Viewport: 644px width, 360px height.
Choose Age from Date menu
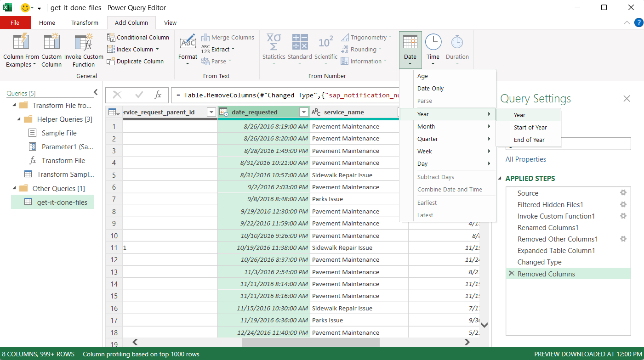[x=448, y=76]
